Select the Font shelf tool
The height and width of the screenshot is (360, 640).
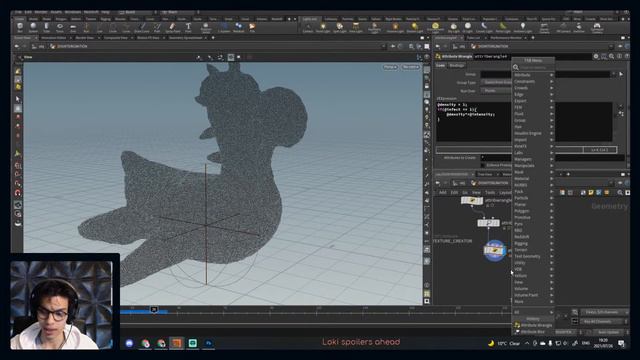tap(188, 28)
